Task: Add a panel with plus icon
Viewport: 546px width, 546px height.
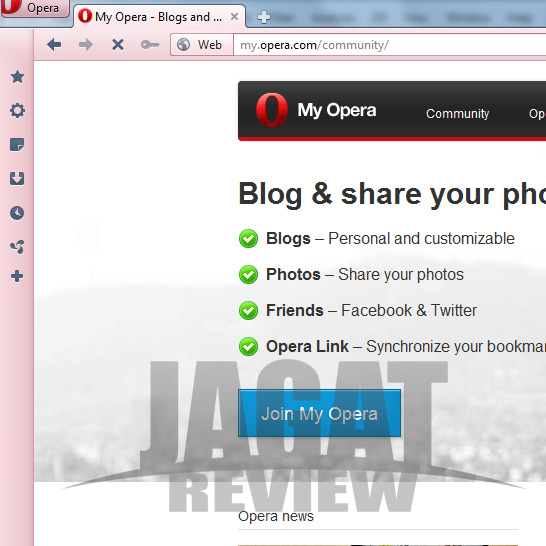Action: tap(17, 276)
